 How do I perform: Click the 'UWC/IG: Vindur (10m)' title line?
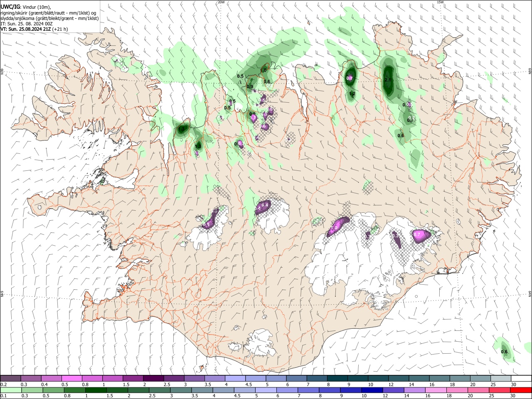coord(26,7)
